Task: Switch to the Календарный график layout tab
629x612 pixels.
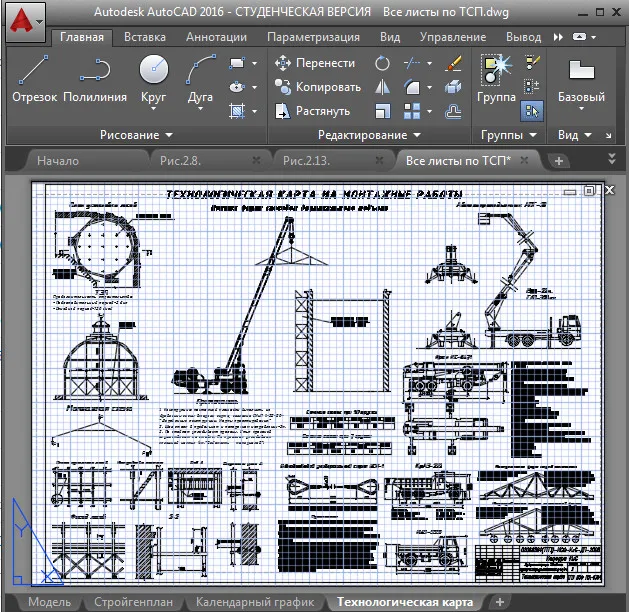Action: [x=255, y=602]
